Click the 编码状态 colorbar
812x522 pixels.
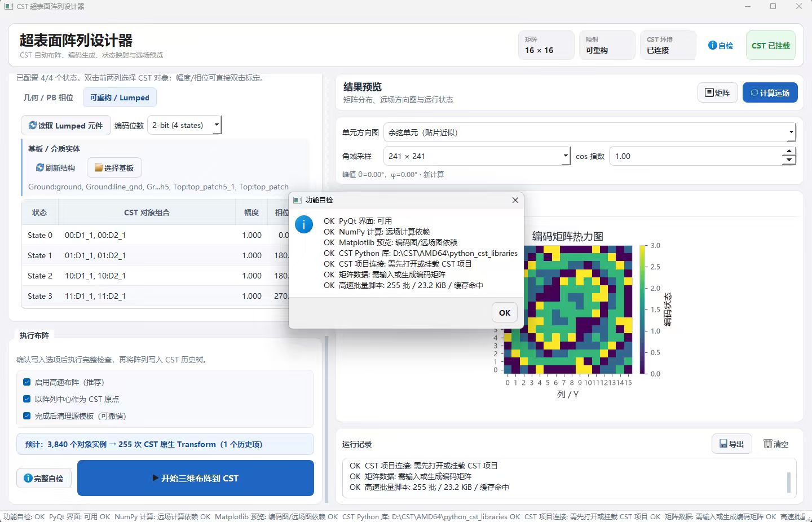point(643,309)
